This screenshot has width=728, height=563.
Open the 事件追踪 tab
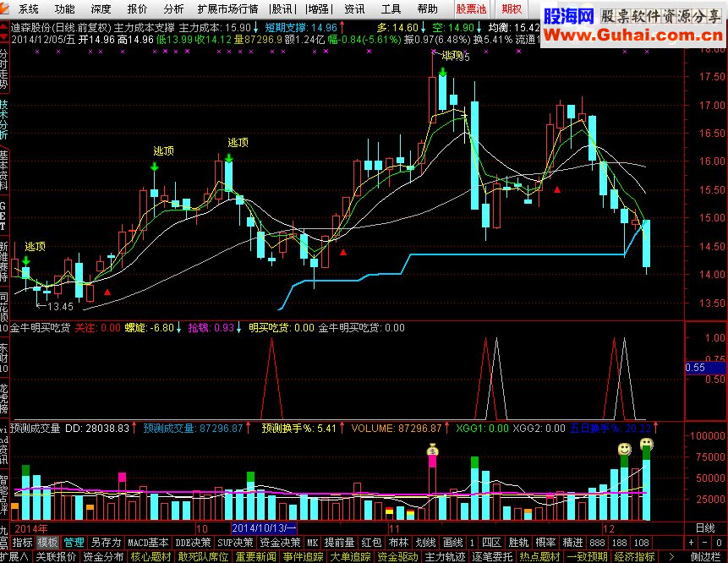(304, 556)
